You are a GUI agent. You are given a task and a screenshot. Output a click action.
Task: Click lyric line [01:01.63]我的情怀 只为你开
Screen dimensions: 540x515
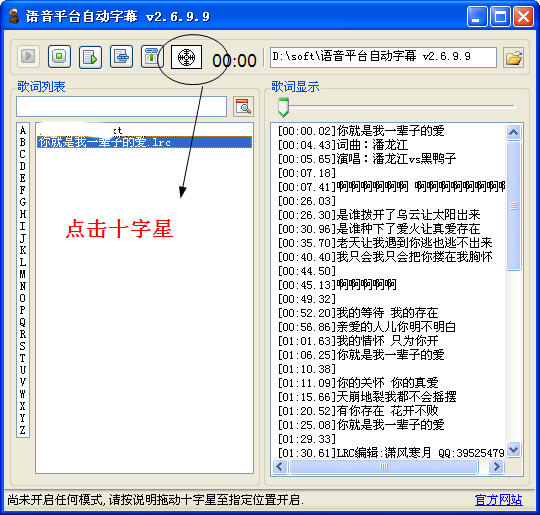(x=358, y=341)
